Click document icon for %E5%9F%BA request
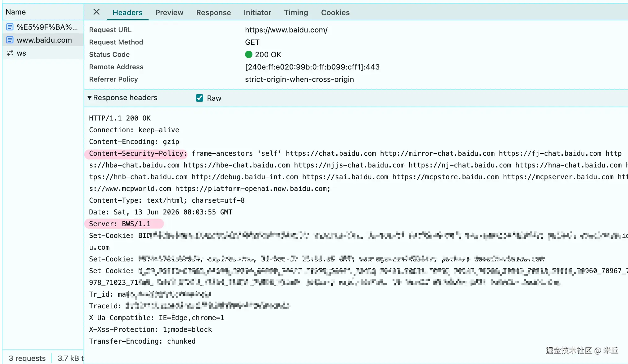 (x=10, y=27)
